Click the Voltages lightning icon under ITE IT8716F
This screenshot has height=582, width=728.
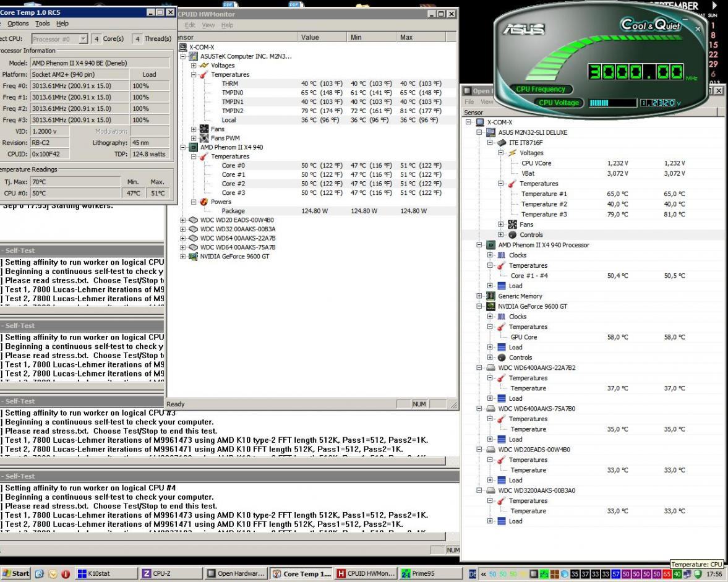pyautogui.click(x=512, y=153)
